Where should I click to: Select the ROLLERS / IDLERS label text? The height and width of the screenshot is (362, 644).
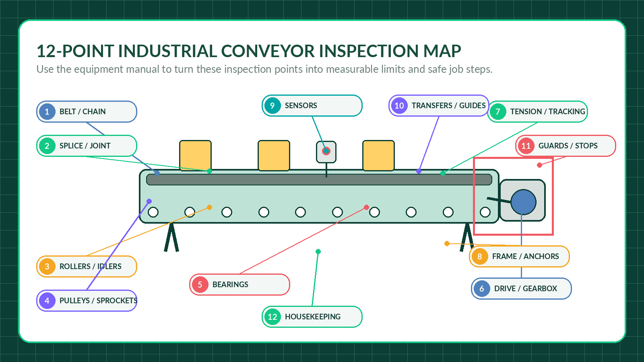click(x=91, y=266)
